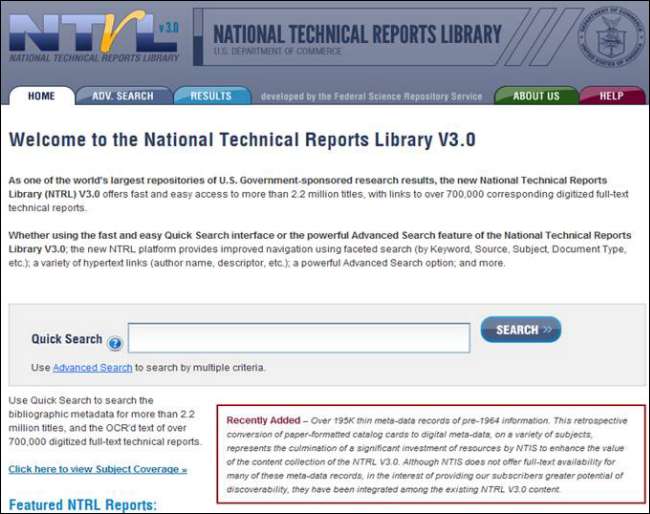This screenshot has height=514, width=650.
Task: Follow the Advanced Search link
Action: [92, 368]
